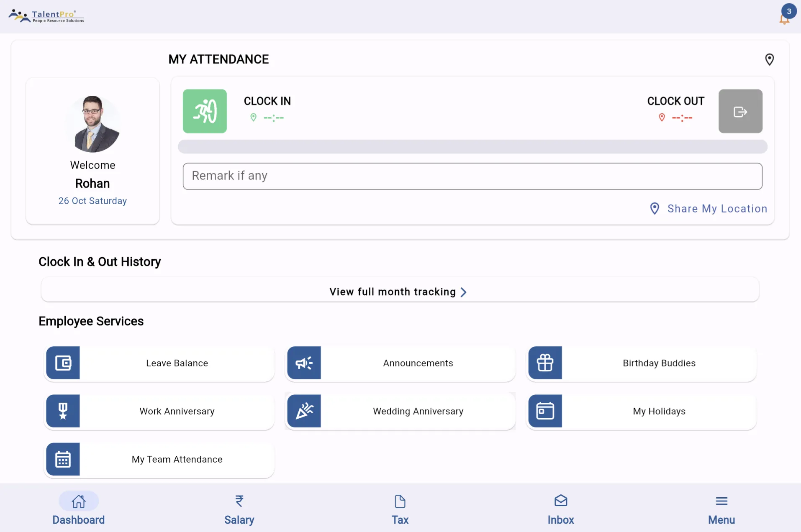Click the gray Clock Out exit icon
This screenshot has height=532, width=801.
point(740,111)
